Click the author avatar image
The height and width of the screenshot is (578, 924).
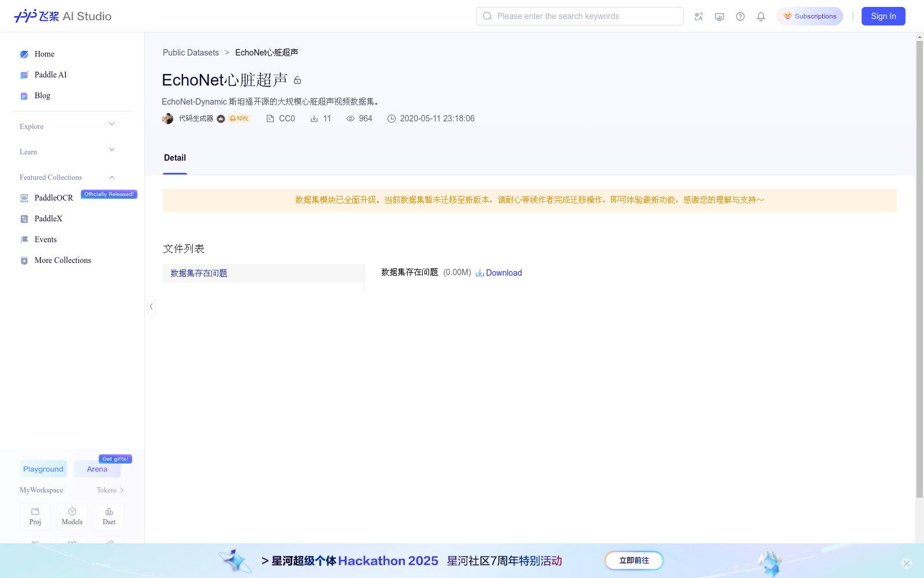coord(167,118)
